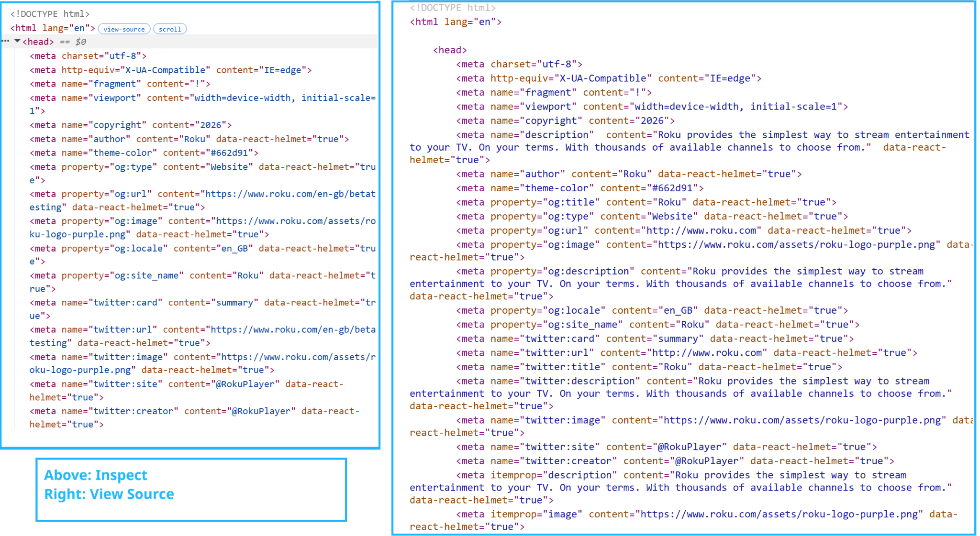Select meta name="fragment" in Inspect panel
Screen dimensions: 980x536
(120, 84)
